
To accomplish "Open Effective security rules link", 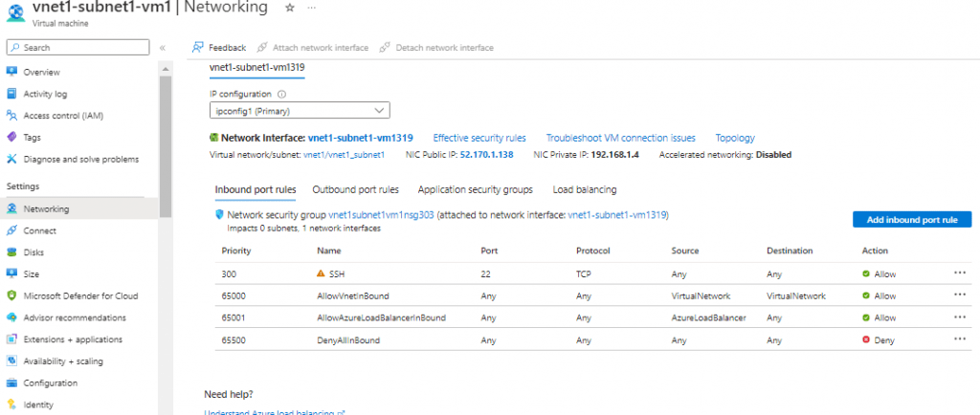I will pyautogui.click(x=479, y=139).
